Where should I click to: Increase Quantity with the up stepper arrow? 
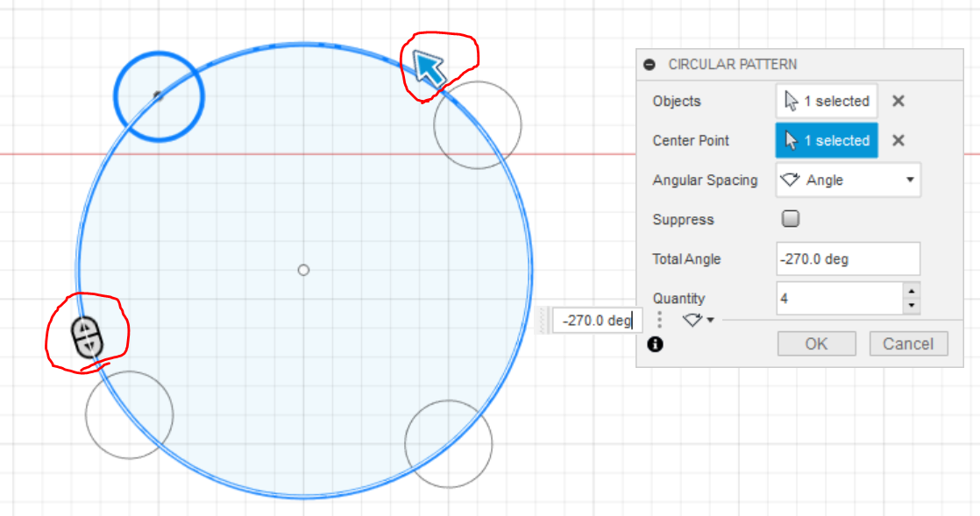[912, 291]
